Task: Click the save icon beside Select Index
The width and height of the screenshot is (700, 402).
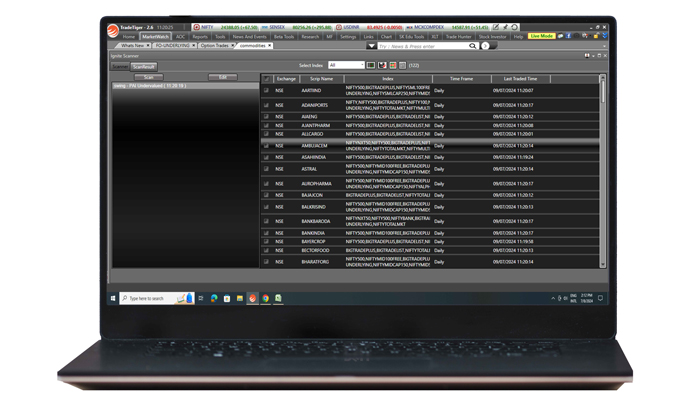Action: click(382, 66)
